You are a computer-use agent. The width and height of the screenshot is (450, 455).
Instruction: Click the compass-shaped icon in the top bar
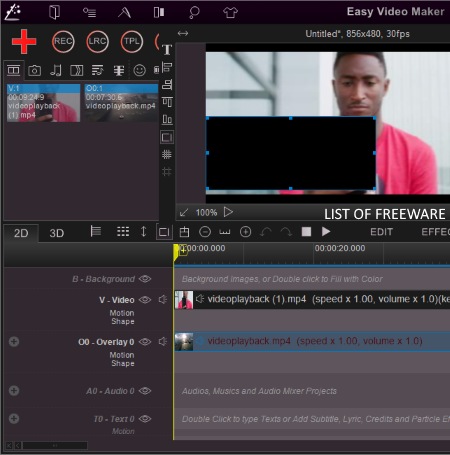click(x=124, y=13)
